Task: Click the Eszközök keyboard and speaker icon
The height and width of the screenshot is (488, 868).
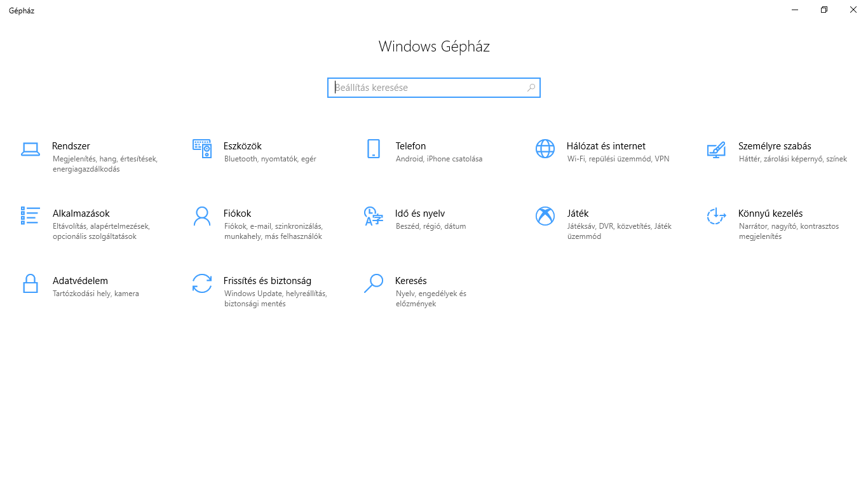Action: tap(201, 149)
